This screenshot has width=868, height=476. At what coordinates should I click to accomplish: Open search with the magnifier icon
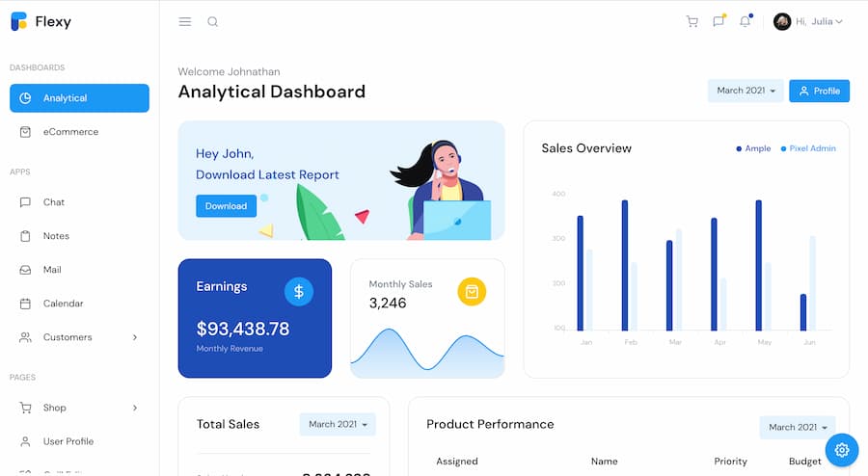click(212, 22)
